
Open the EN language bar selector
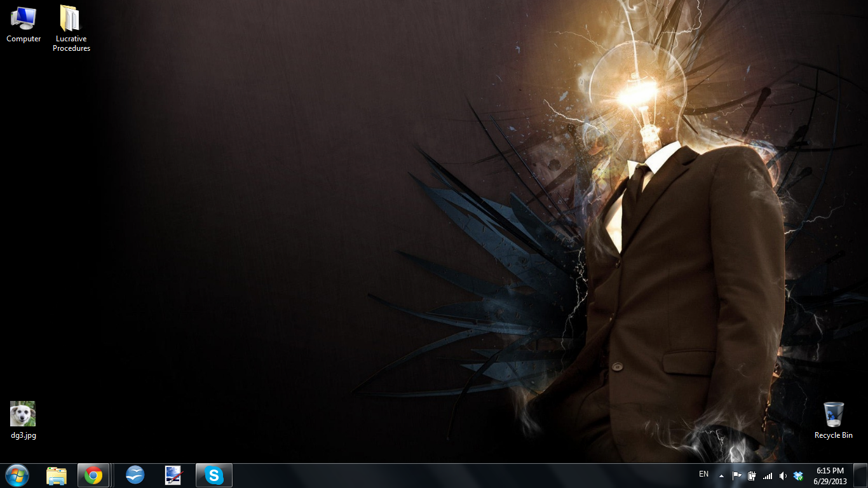[703, 474]
